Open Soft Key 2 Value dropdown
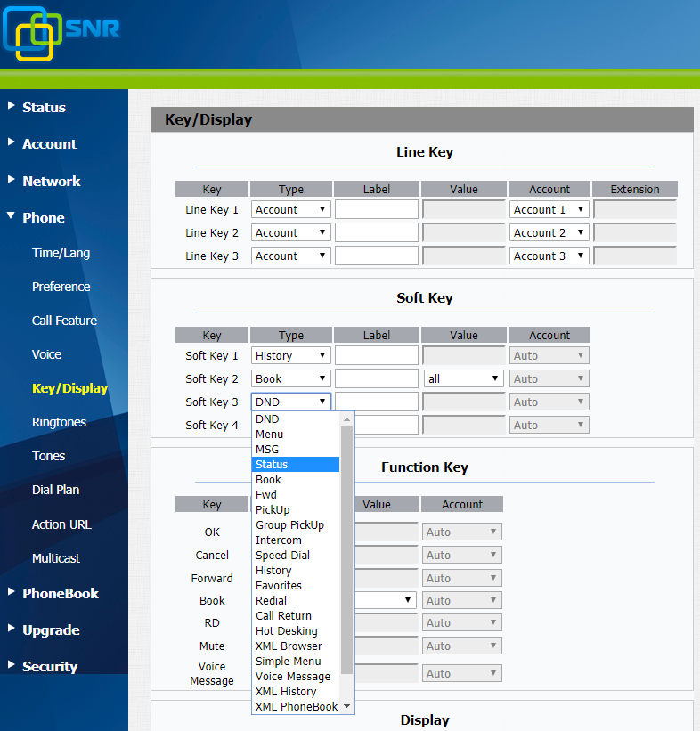Screen dimensions: 700x731 coord(464,379)
